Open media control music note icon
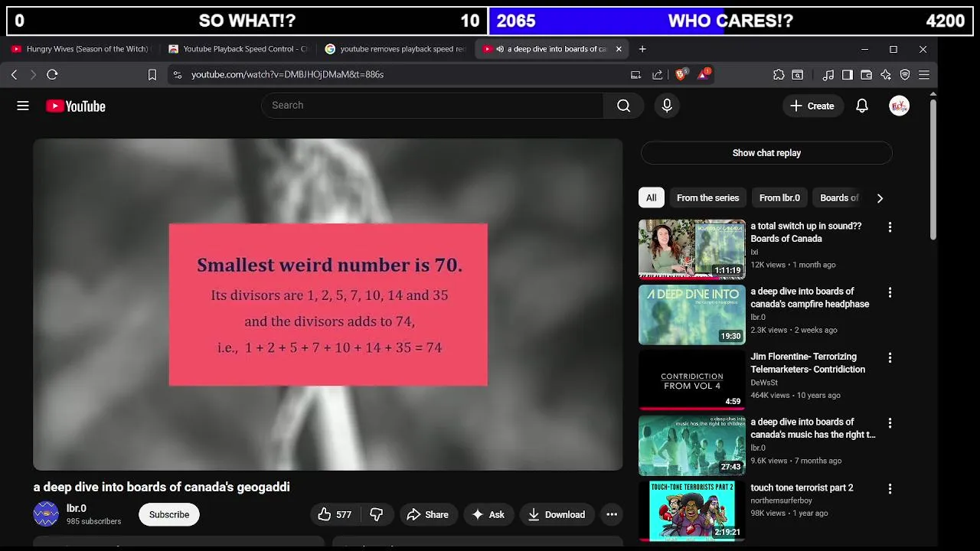Screen dimensions: 980x551 828,74
